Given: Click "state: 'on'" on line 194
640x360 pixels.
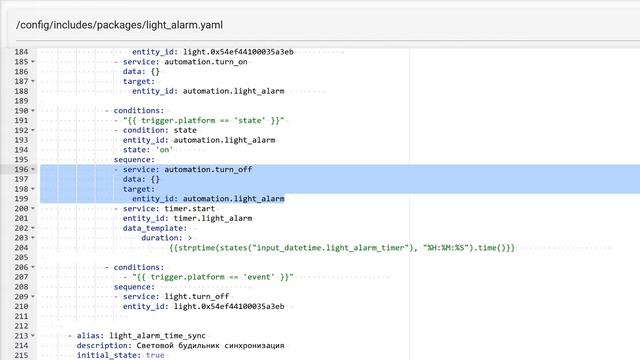Looking at the screenshot, I should pos(148,150).
